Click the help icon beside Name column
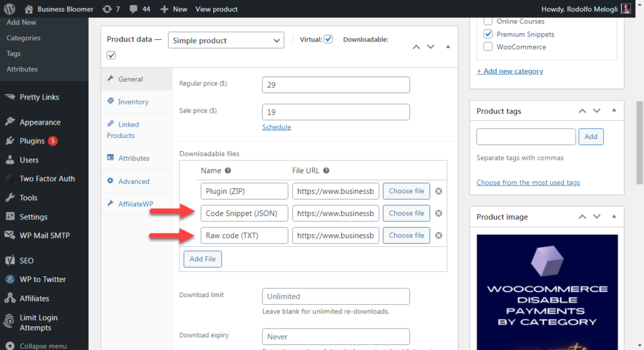This screenshot has height=350, width=644. coord(228,171)
